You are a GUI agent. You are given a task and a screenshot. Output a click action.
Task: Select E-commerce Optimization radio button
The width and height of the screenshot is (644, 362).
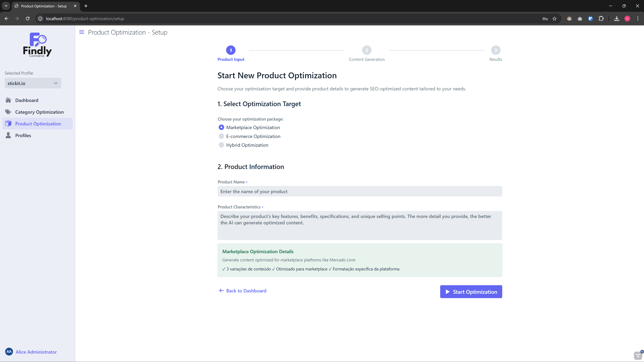click(221, 136)
